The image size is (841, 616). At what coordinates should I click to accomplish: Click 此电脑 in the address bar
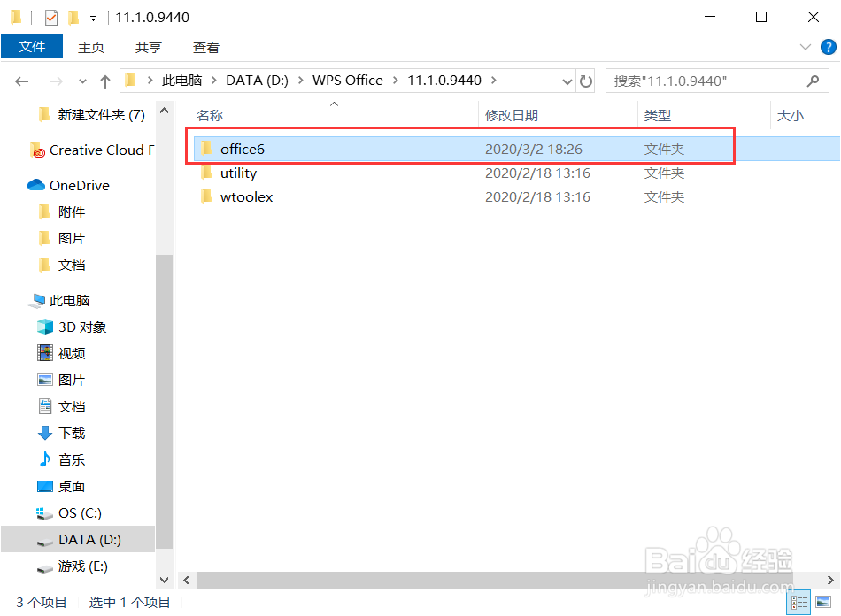181,81
